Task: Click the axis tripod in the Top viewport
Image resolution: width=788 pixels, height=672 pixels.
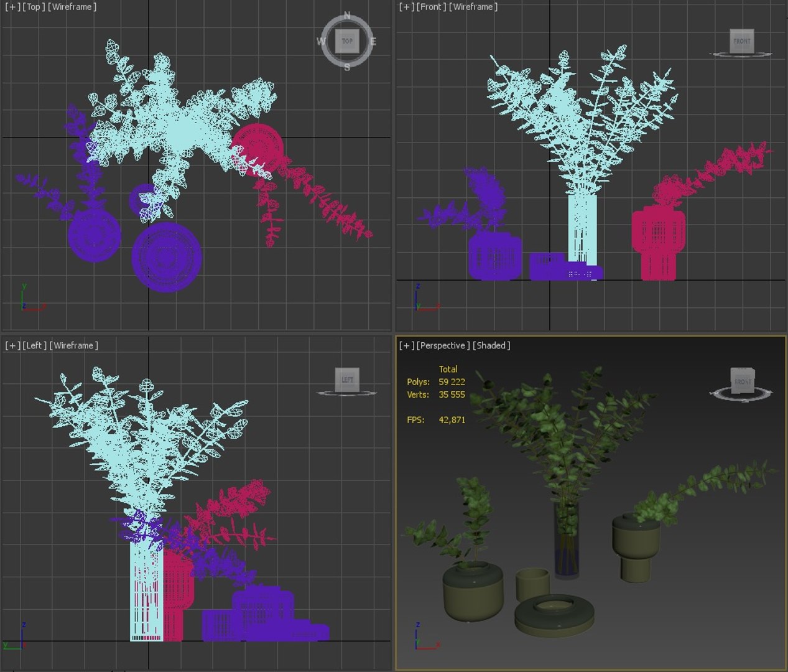Action: (x=32, y=298)
